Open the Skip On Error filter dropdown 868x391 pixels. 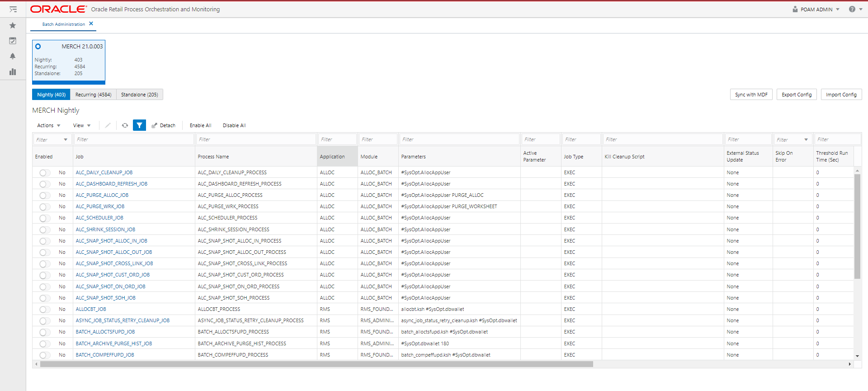(x=806, y=139)
